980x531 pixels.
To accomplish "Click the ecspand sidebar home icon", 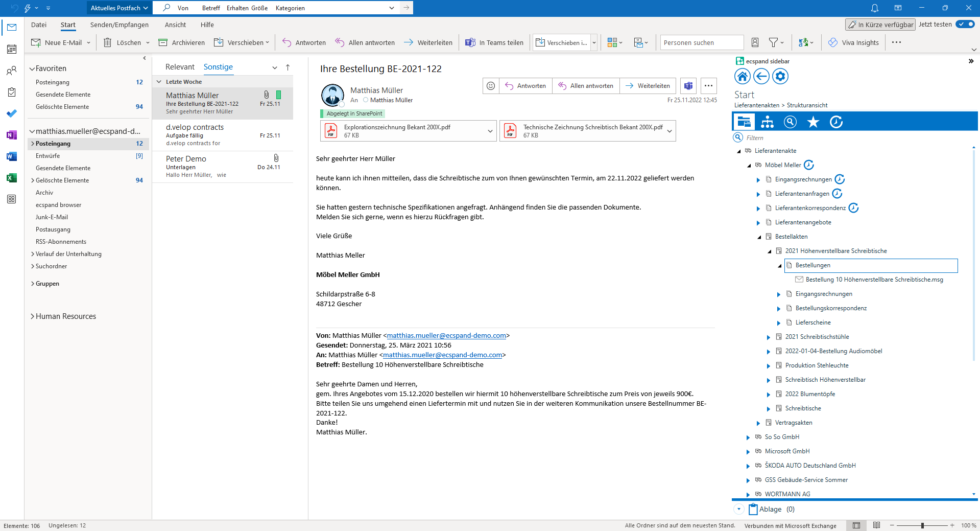I will coord(743,76).
